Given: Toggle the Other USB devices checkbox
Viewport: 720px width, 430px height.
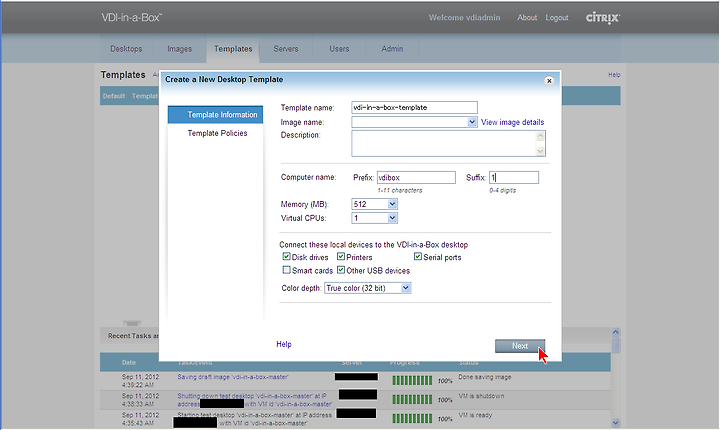Looking at the screenshot, I should tap(341, 270).
